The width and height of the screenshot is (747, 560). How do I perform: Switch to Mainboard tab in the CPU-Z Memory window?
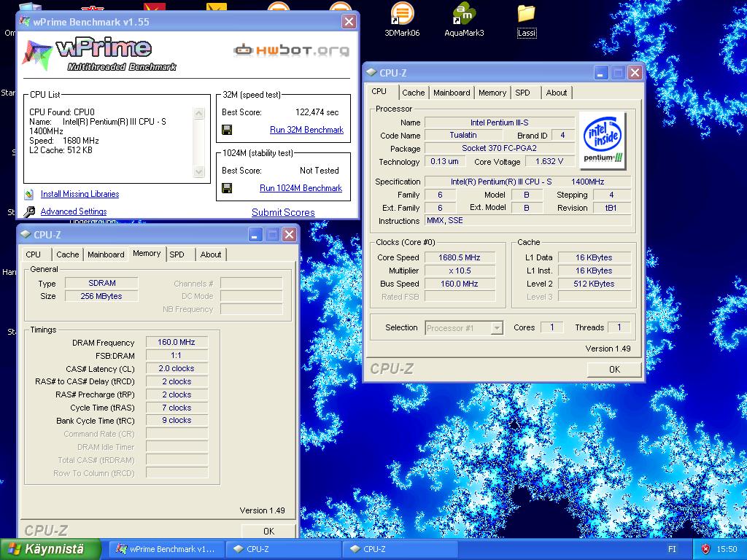106,254
